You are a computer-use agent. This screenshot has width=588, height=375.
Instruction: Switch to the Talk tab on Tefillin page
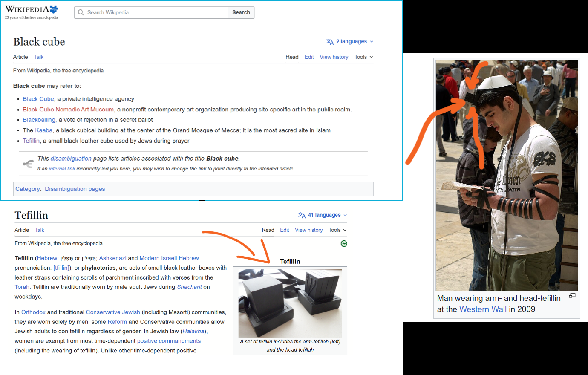[x=40, y=230]
